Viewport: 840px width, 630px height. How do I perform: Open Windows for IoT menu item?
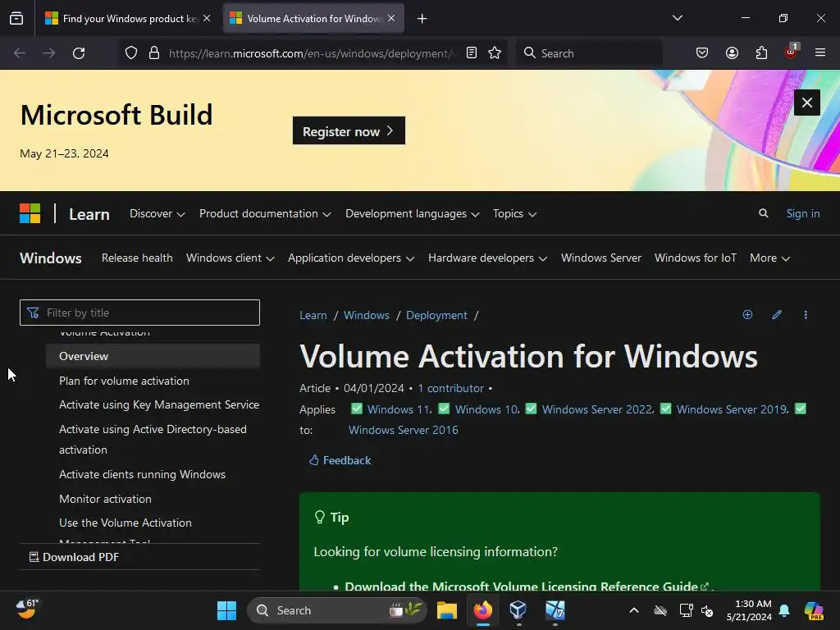tap(696, 258)
